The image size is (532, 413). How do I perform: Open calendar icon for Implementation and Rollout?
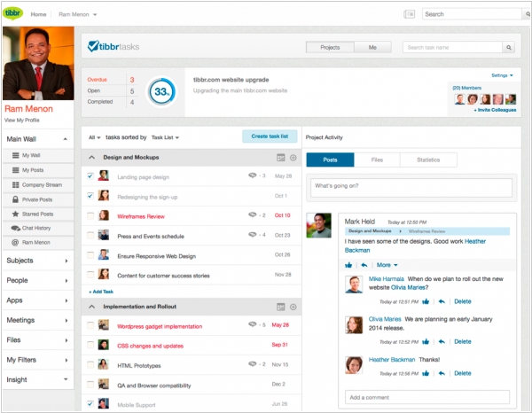pos(280,307)
